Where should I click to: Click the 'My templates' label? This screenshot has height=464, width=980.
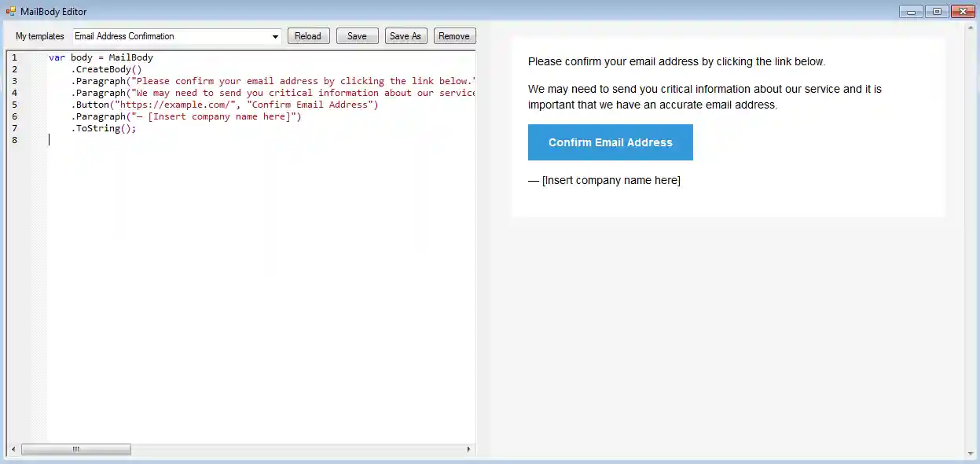pos(40,36)
